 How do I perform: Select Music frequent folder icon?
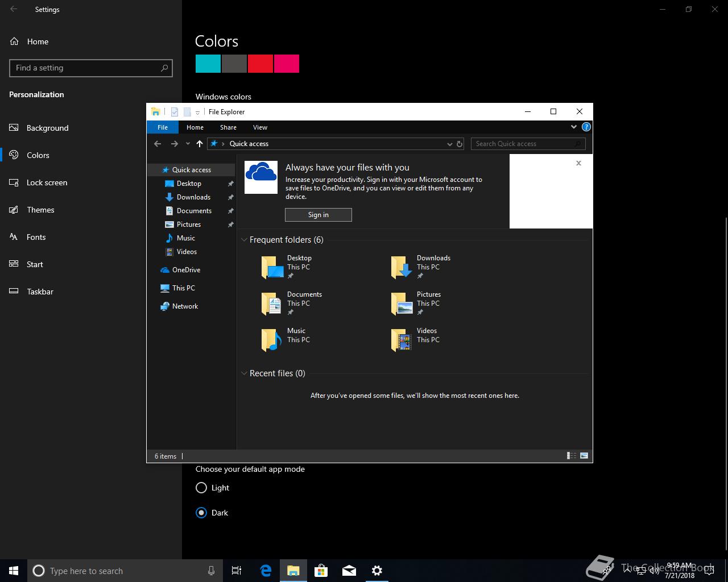pos(271,340)
